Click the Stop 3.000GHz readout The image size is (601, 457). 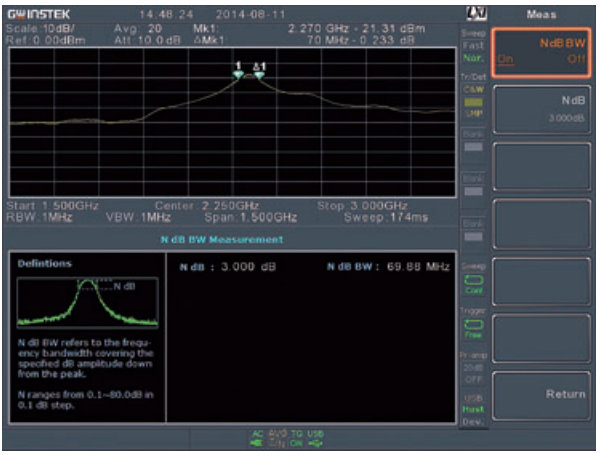[x=362, y=206]
